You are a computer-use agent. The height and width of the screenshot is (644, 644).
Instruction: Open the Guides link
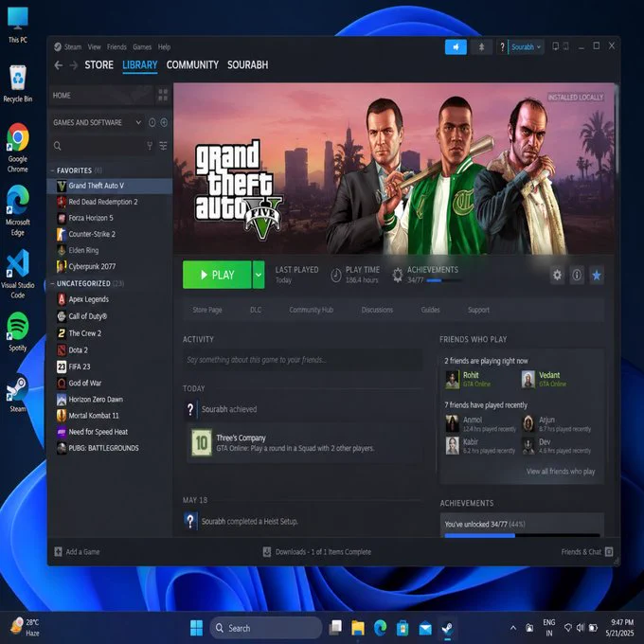click(430, 310)
